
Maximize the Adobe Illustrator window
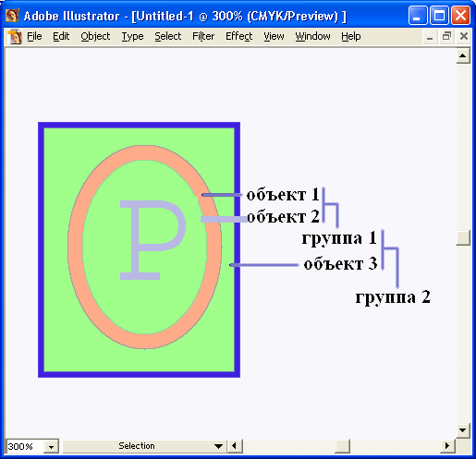tap(439, 15)
